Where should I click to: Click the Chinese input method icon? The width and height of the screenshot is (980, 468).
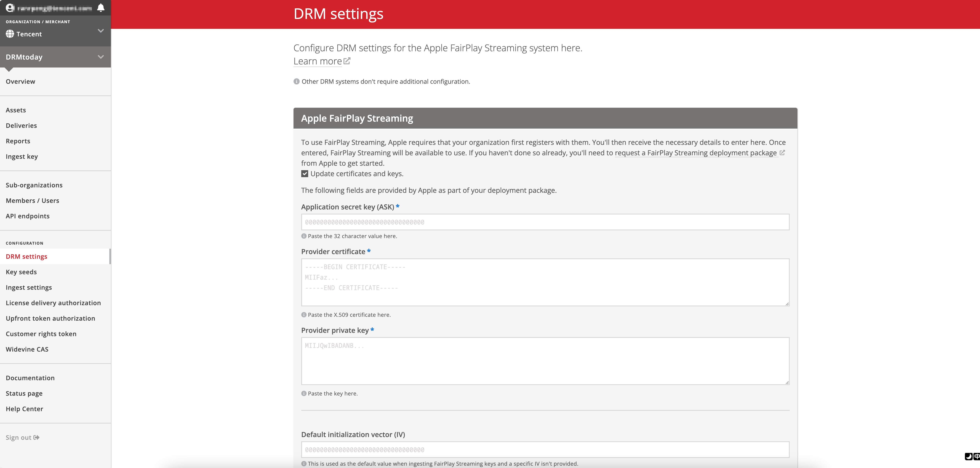click(977, 456)
